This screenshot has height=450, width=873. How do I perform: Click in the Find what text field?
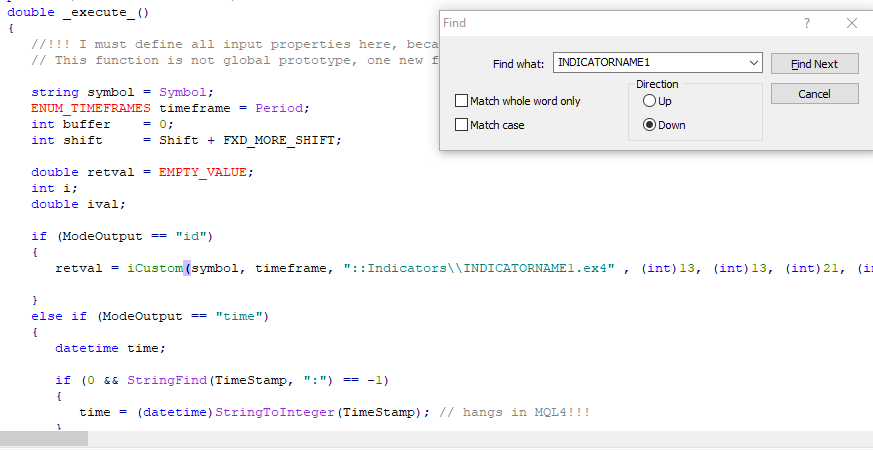pos(650,63)
